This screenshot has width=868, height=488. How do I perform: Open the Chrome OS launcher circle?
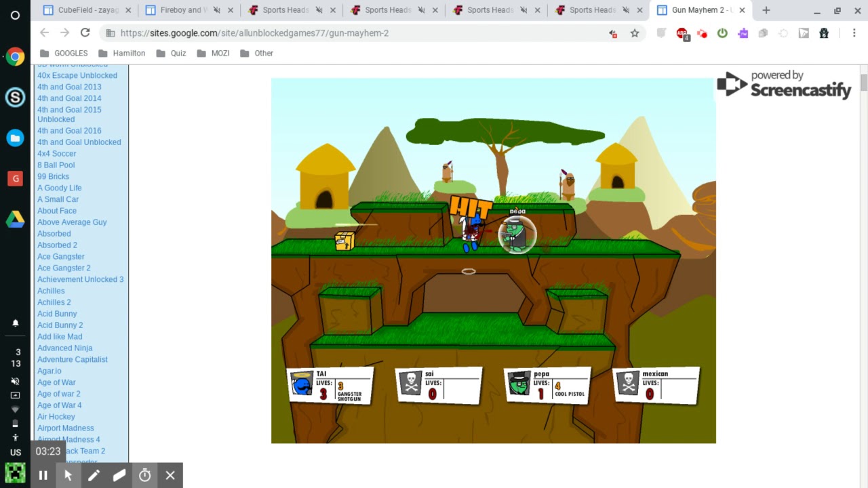[15, 15]
